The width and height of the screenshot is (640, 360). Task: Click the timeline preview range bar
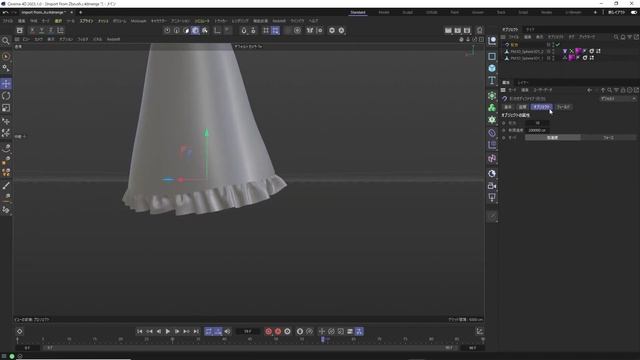249,348
